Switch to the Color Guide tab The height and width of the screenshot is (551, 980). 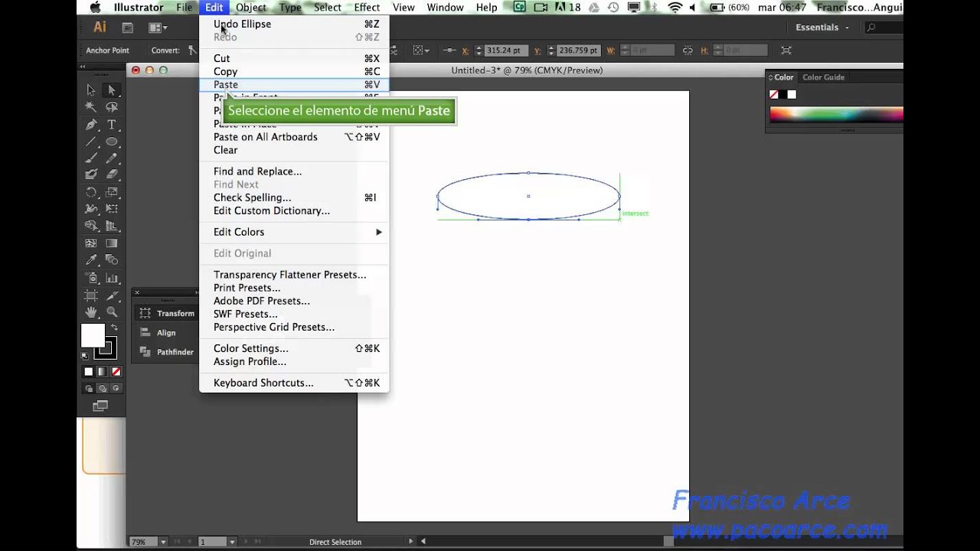coord(823,77)
